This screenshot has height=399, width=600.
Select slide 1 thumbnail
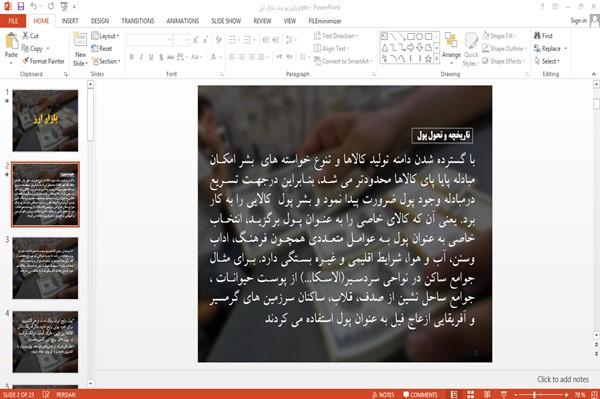tap(45, 121)
